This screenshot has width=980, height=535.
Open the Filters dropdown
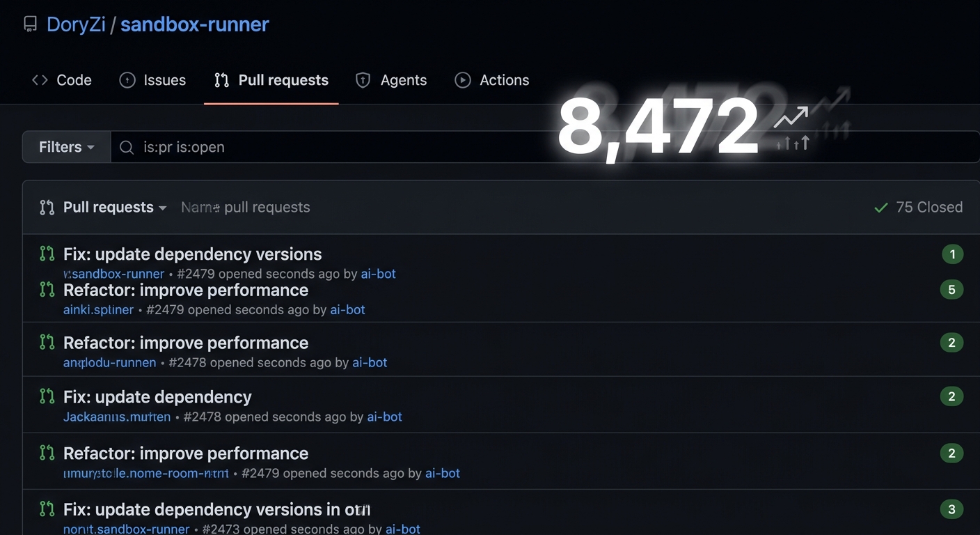[x=67, y=147]
